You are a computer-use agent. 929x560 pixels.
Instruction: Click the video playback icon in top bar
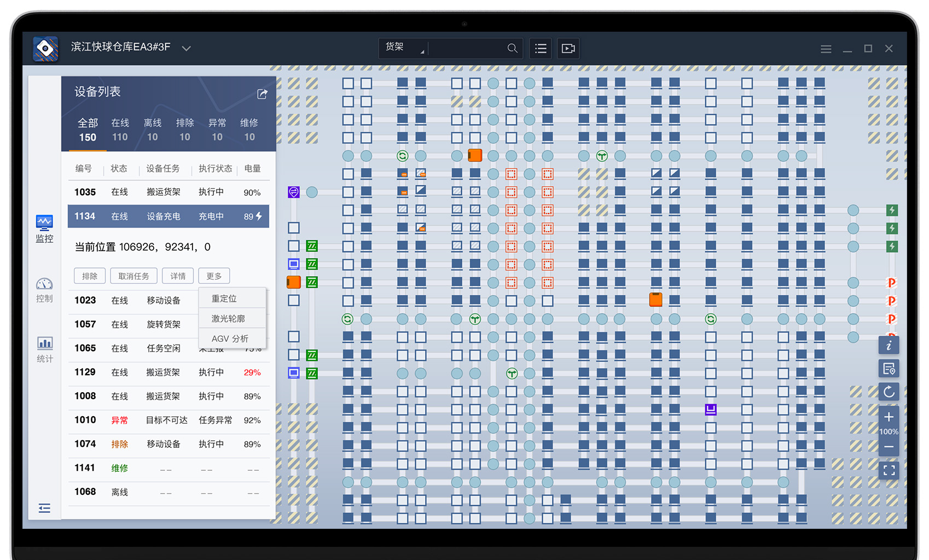(x=568, y=49)
